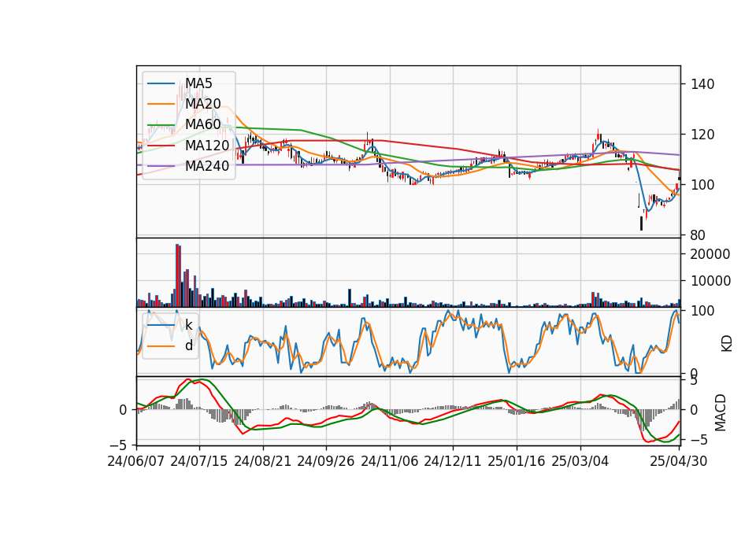The image size is (756, 543).
Task: Click the orange MA20 legend line swatch
Action: (161, 104)
